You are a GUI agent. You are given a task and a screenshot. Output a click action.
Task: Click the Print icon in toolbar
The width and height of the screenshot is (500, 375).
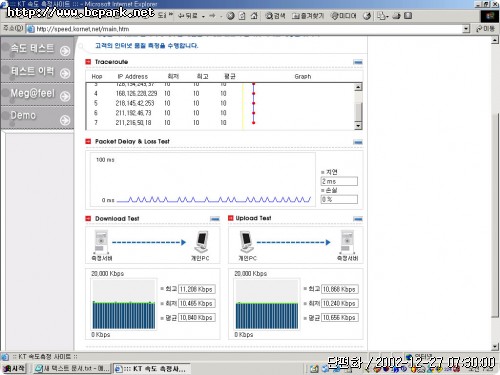tap(396, 16)
